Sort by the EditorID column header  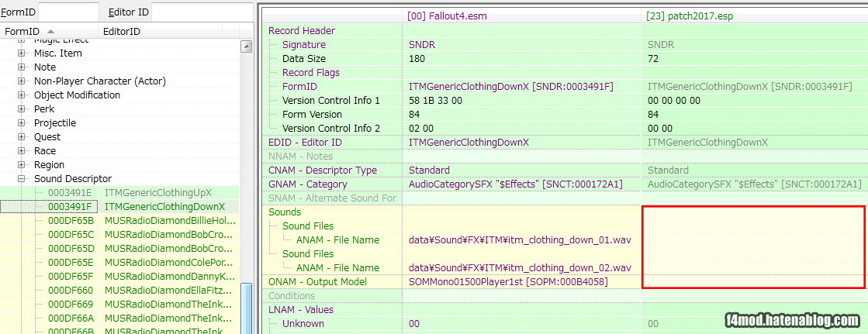160,32
